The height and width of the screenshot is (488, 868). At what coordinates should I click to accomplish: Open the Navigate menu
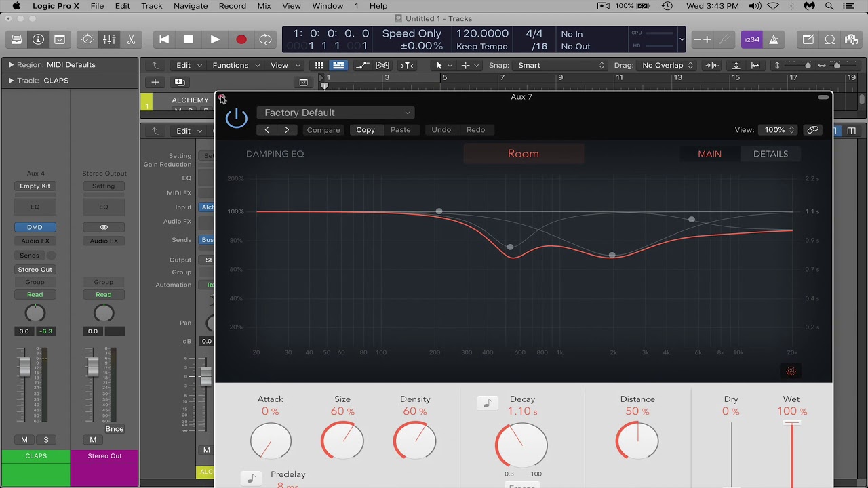click(x=190, y=6)
